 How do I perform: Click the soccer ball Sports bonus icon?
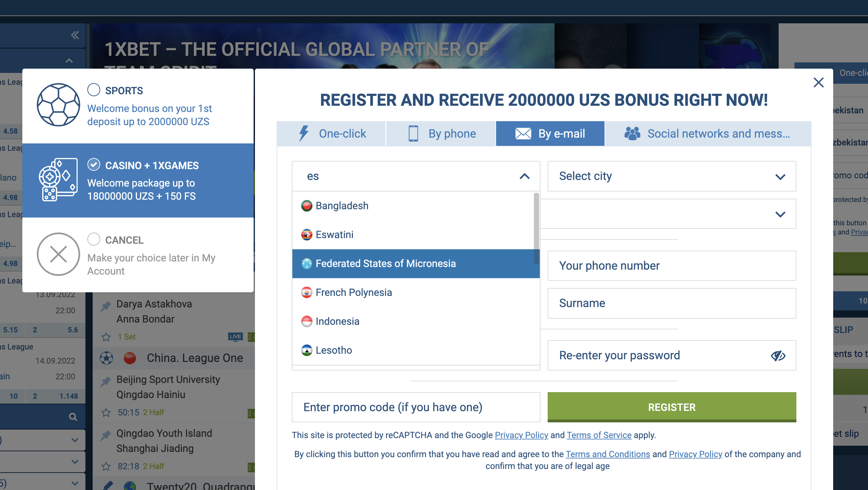[58, 105]
